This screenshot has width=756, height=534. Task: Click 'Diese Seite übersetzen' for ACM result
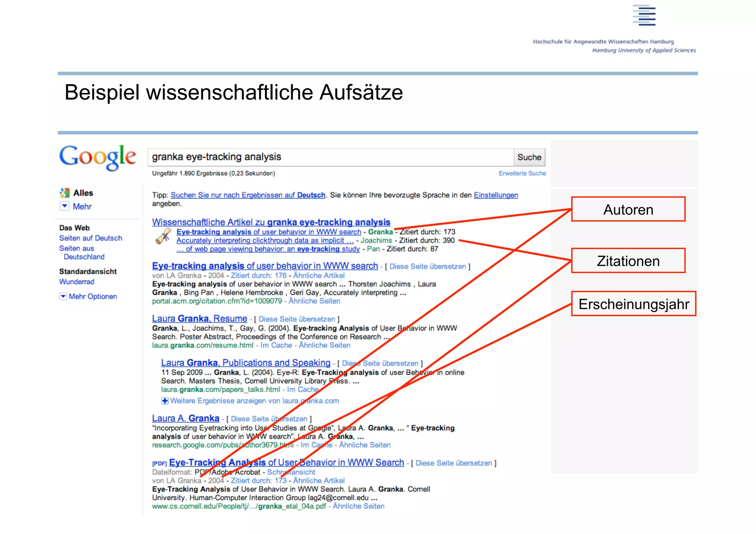pos(428,266)
